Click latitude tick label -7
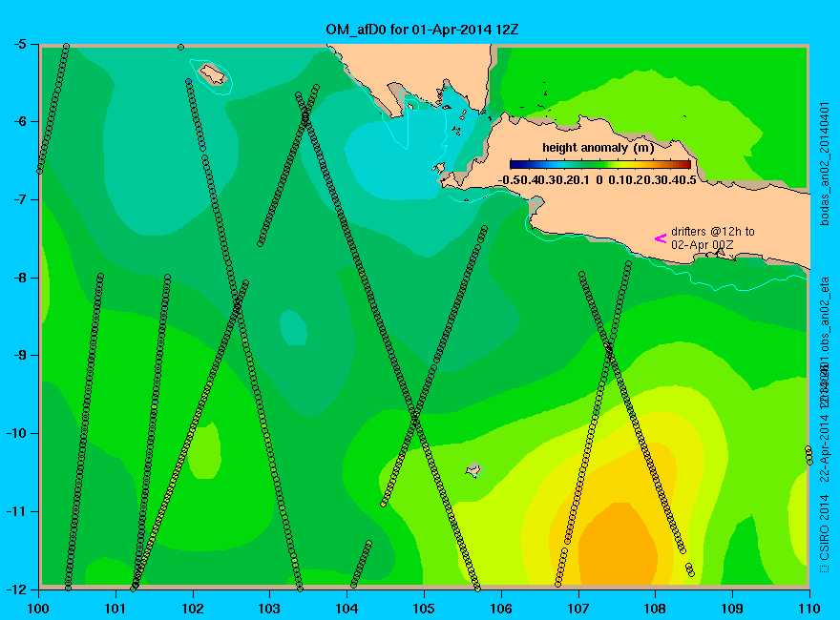Screen dimensions: 840x620 [x=19, y=199]
